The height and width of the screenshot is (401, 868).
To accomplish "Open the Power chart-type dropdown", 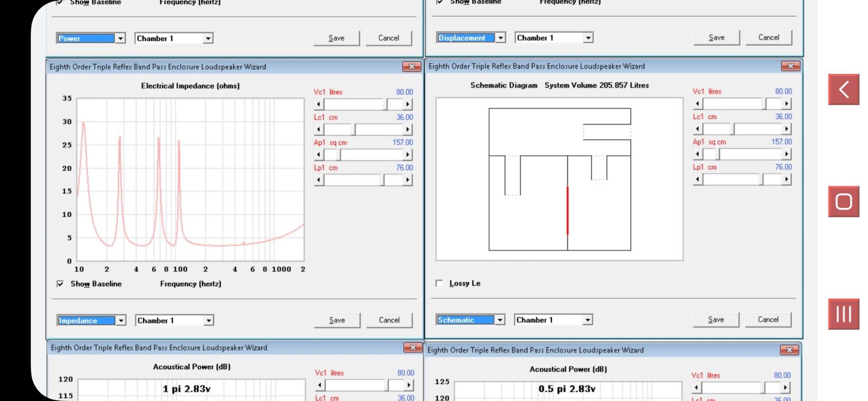I will tap(120, 38).
